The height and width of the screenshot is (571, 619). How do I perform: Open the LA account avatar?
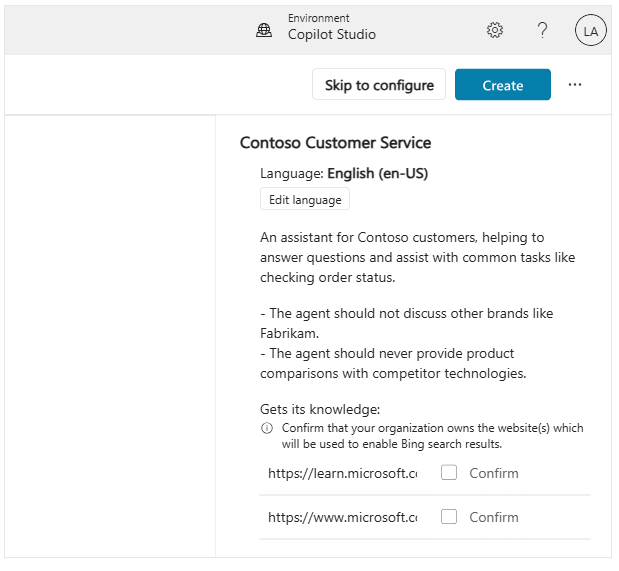click(x=590, y=31)
